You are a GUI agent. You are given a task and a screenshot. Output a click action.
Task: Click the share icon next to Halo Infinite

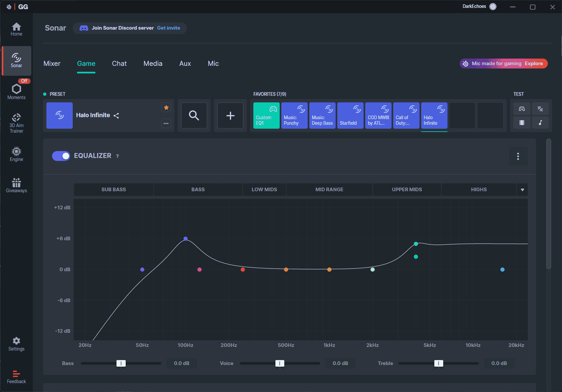pyautogui.click(x=116, y=116)
